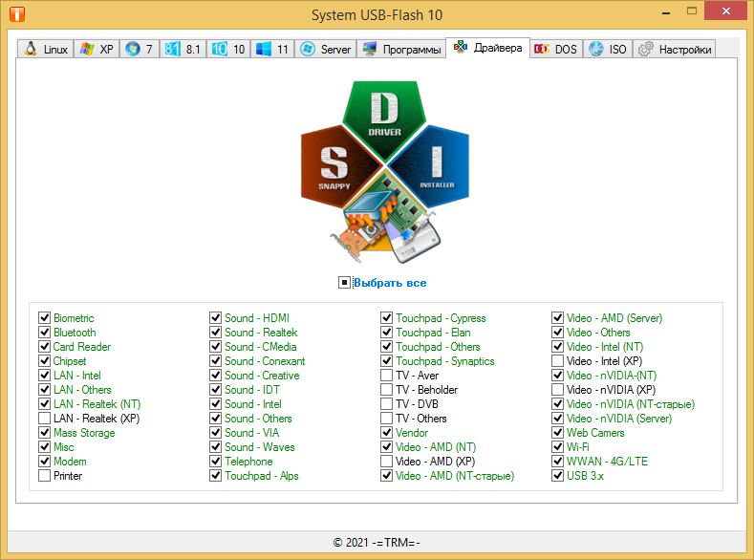Switch to the DOS tab

[x=555, y=49]
